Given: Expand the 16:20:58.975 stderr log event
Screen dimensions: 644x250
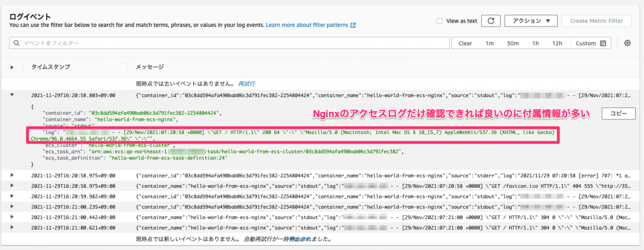Looking at the screenshot, I should pos(12,175).
